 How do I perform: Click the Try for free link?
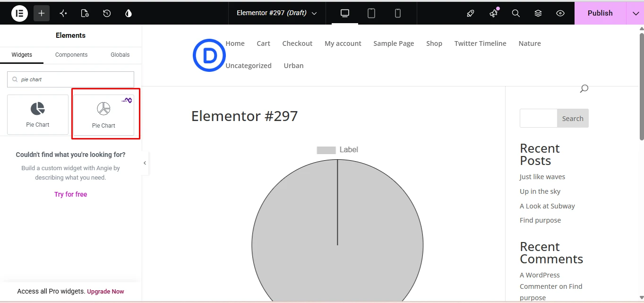coord(71,194)
